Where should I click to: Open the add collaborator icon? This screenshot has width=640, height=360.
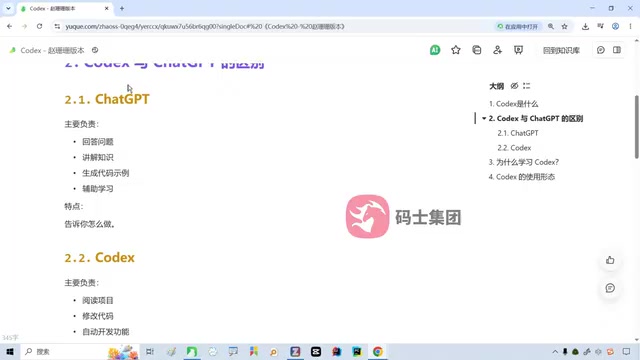(497, 50)
